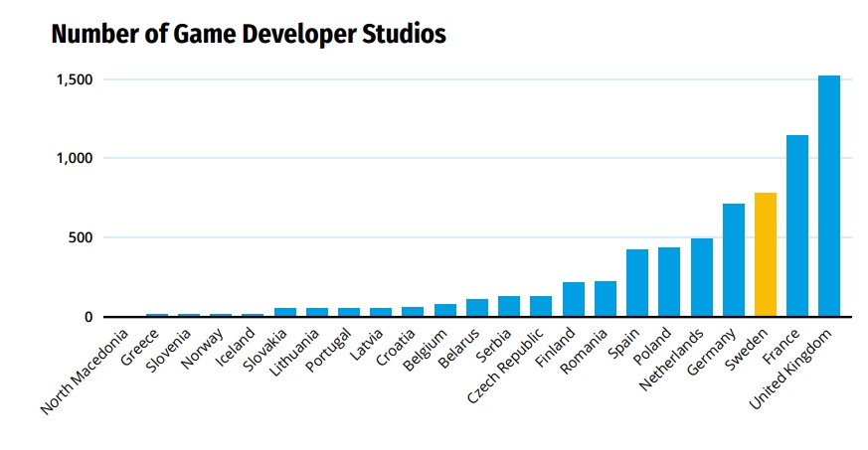This screenshot has height=450, width=868.
Task: Select the United Kingdom bar
Action: tap(828, 196)
